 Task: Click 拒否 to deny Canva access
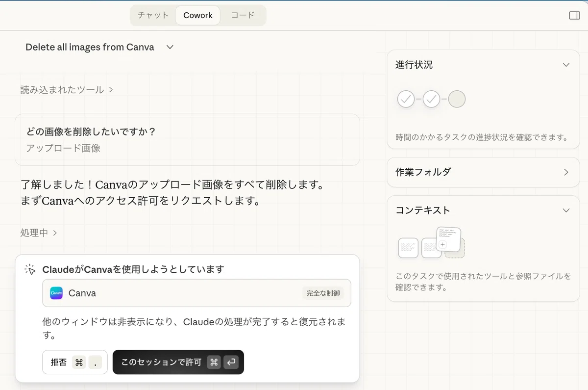[75, 362]
